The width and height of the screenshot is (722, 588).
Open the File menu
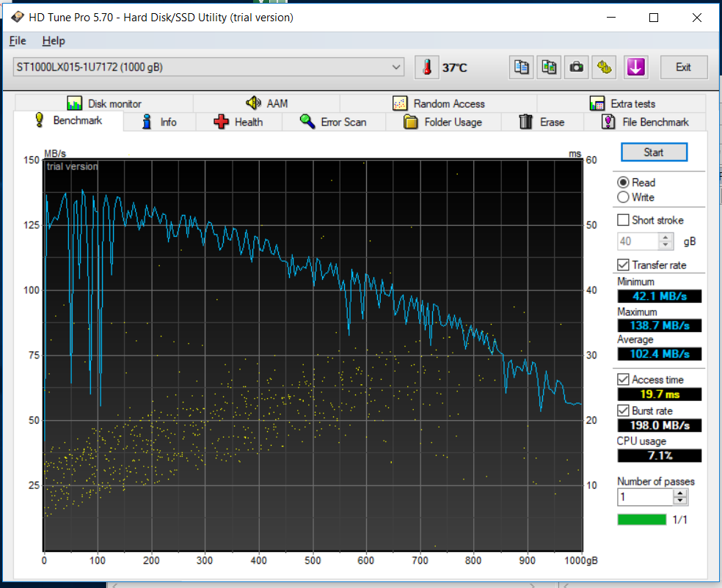[18, 40]
